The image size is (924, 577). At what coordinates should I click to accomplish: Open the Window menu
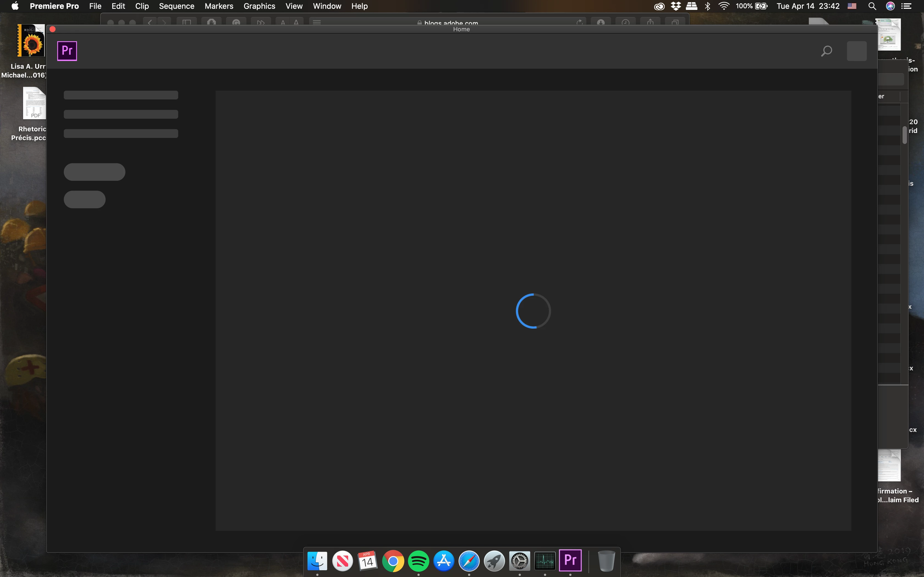coord(327,6)
